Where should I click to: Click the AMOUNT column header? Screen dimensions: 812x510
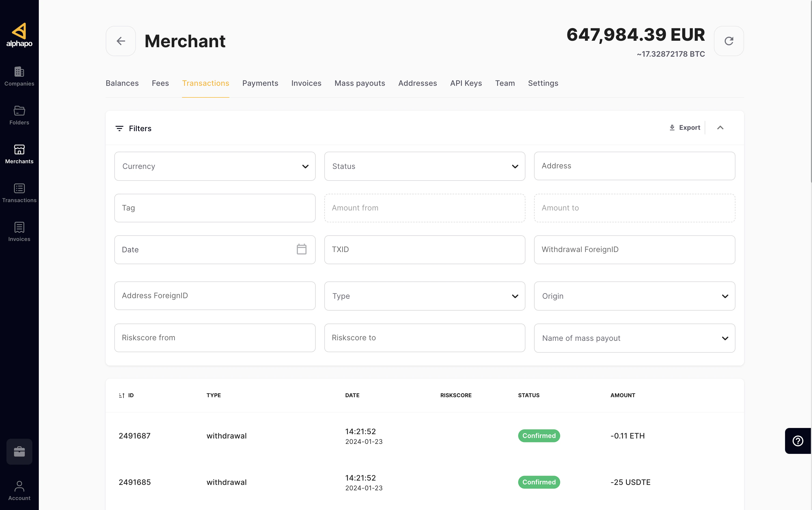(x=623, y=395)
